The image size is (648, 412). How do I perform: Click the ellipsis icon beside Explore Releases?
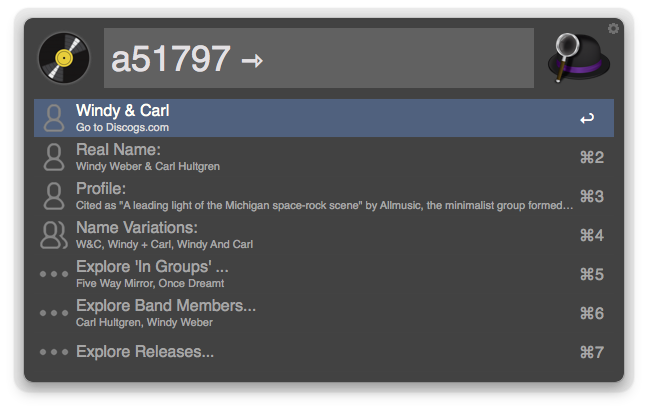tap(54, 352)
